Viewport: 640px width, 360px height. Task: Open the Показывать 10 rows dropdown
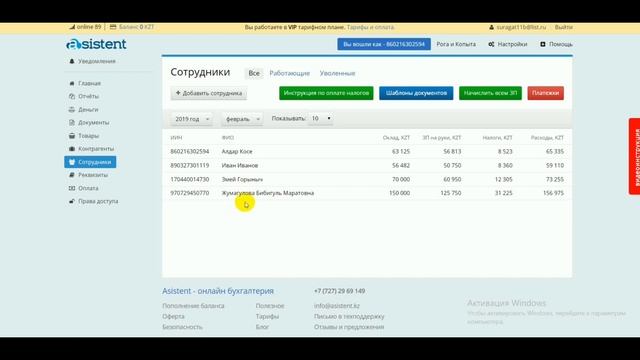(320, 118)
